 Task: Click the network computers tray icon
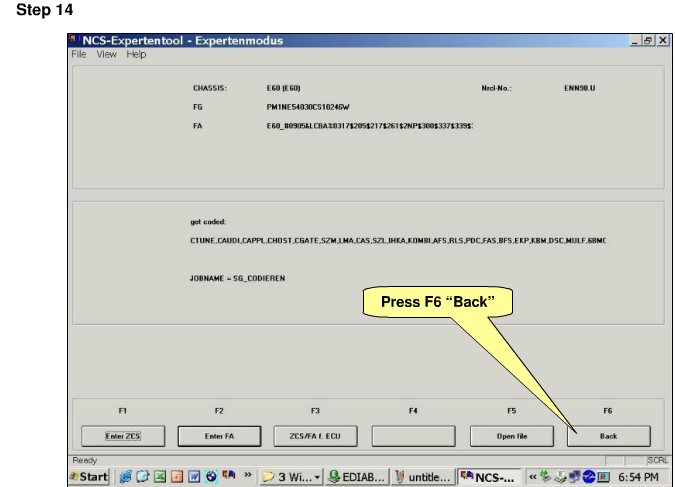[x=574, y=477]
